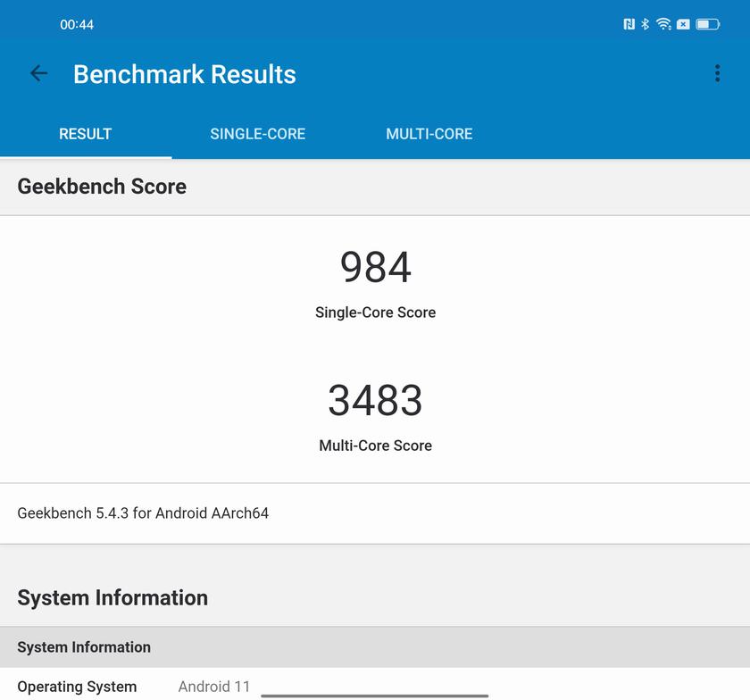
Task: Tap the battery level icon
Action: pyautogui.click(x=708, y=24)
